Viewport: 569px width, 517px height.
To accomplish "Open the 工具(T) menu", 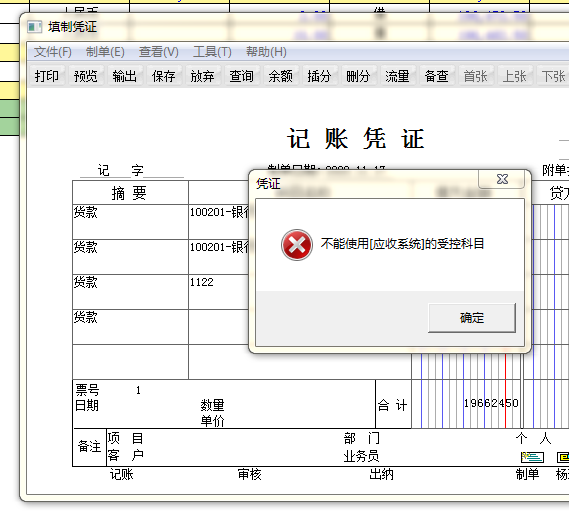I will [x=212, y=52].
